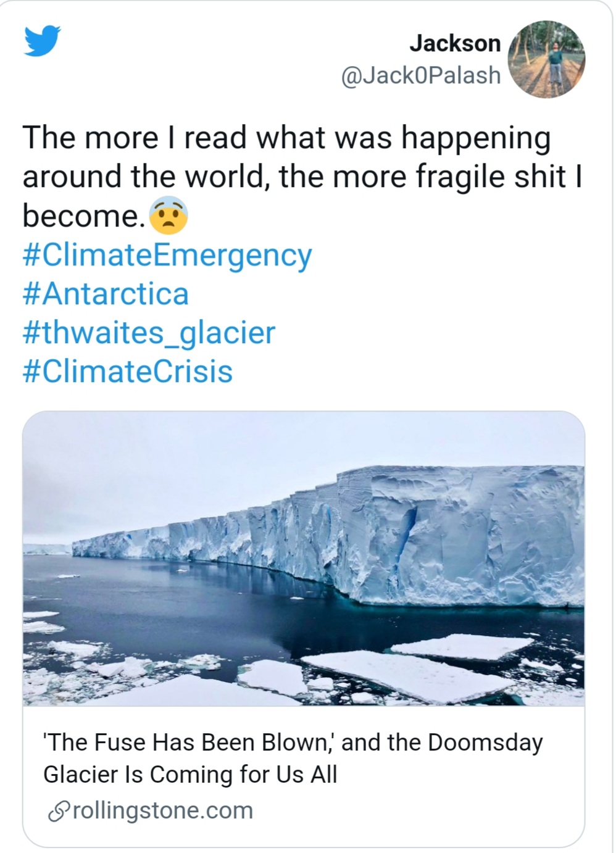
Task: Click the chain link icon beside rollingstone.com
Action: (59, 811)
